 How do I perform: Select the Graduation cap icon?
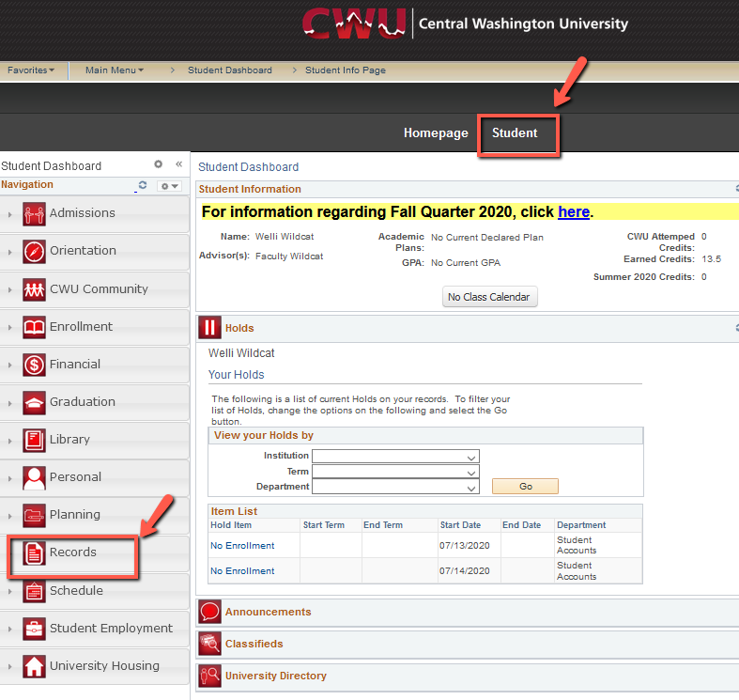[35, 402]
